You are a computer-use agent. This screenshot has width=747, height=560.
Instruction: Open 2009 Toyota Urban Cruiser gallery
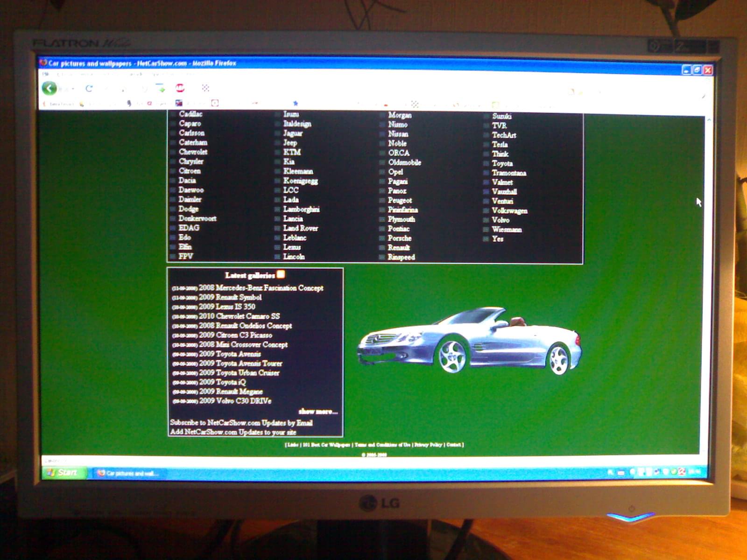[239, 373]
